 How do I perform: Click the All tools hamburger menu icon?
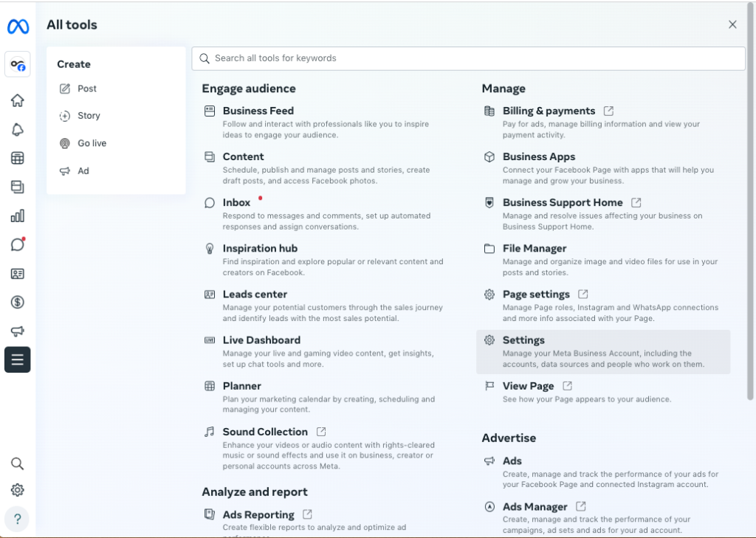tap(17, 360)
